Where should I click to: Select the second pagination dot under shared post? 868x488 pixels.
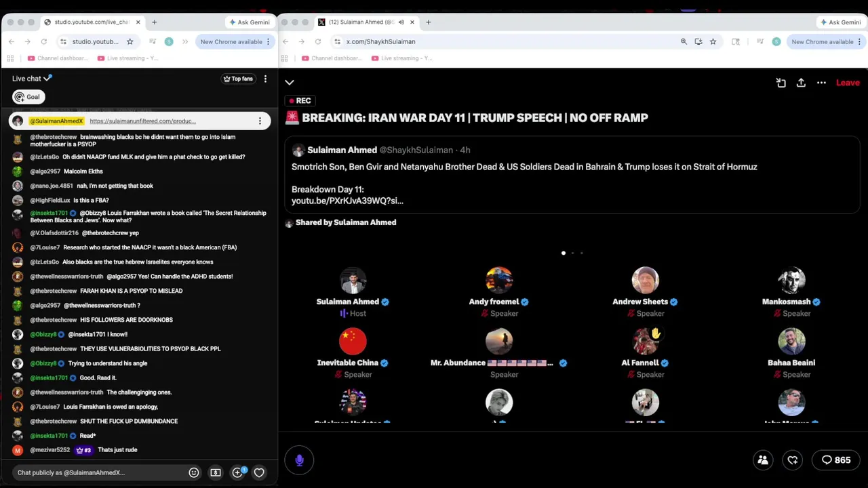(x=572, y=253)
